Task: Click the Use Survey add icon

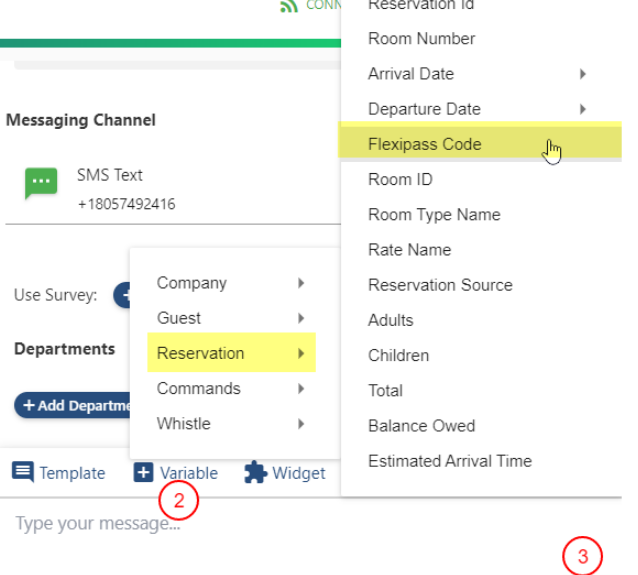Action: [x=122, y=295]
